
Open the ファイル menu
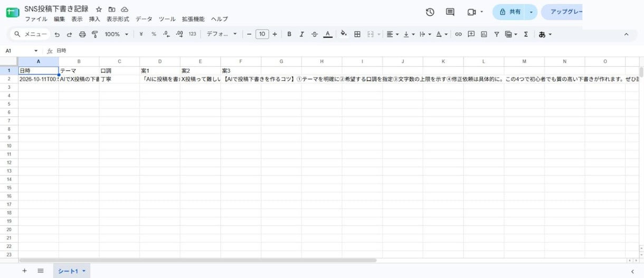[36, 19]
